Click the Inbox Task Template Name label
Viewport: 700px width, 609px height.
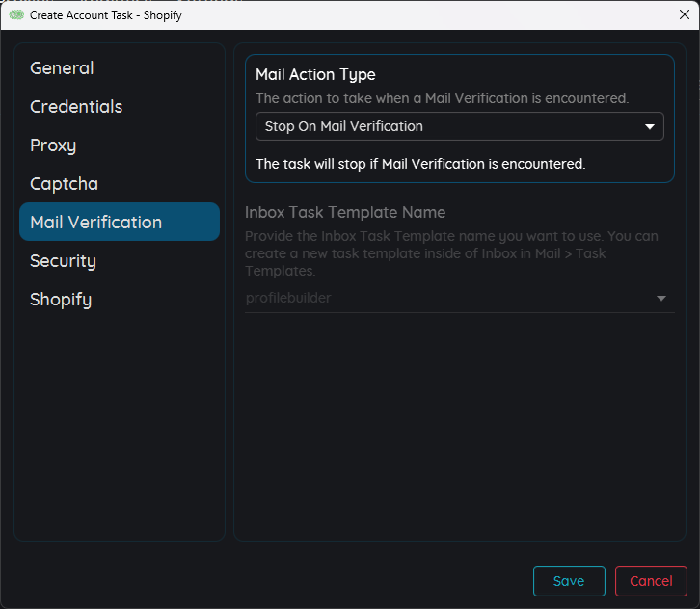[x=344, y=213]
